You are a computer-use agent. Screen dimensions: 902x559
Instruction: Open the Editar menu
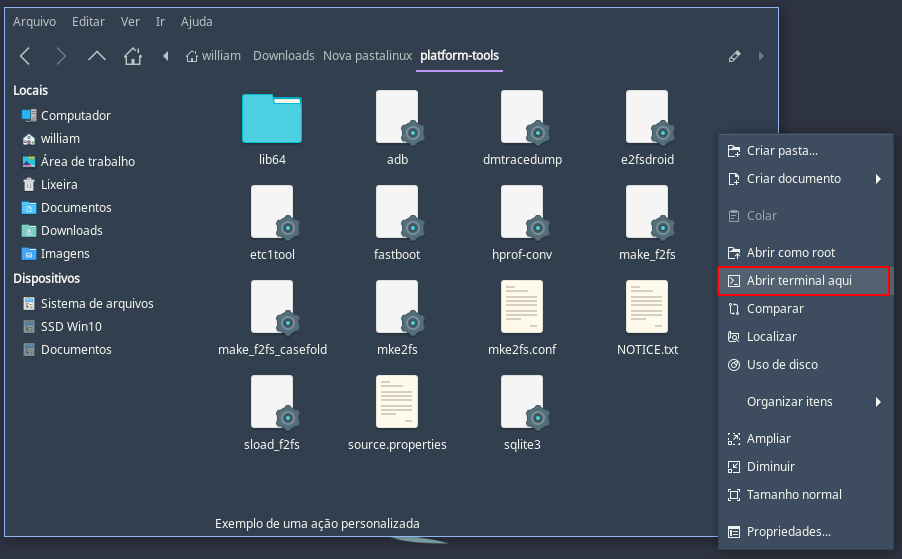point(88,22)
